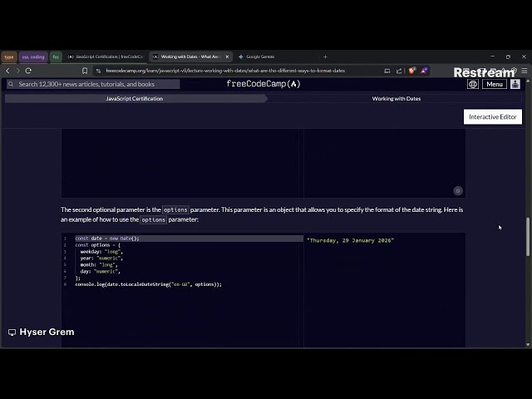Click the search magnifier icon
The image size is (532, 399).
(x=11, y=84)
